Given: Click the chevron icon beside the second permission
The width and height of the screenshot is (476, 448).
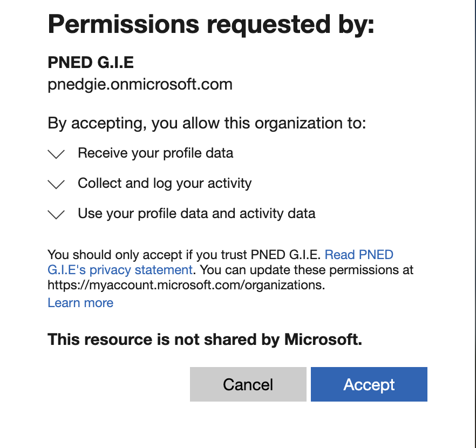Looking at the screenshot, I should pyautogui.click(x=56, y=185).
